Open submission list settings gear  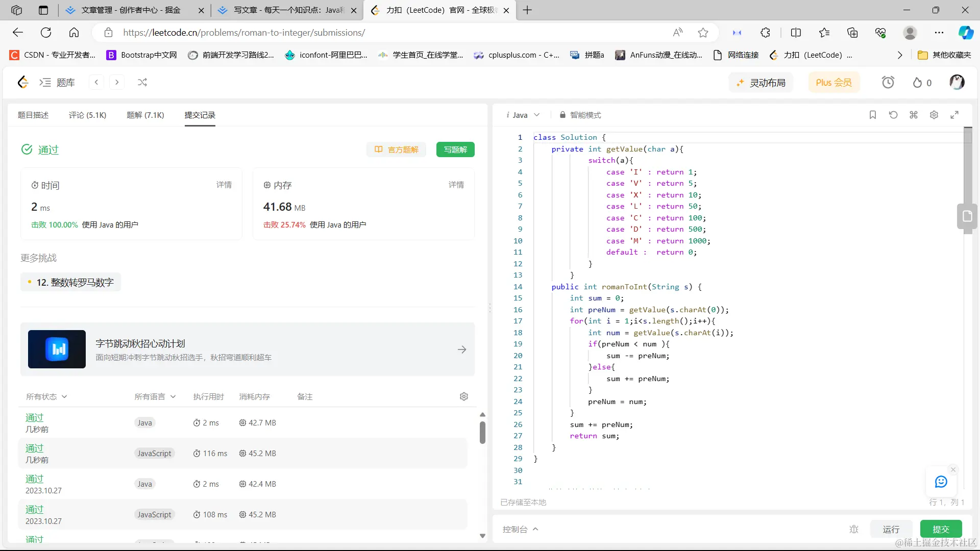coord(464,396)
